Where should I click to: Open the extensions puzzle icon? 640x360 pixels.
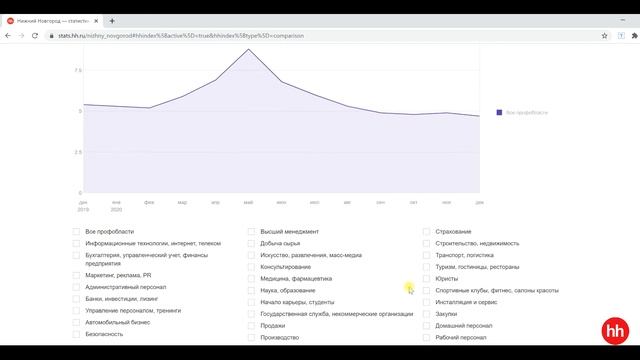click(635, 36)
